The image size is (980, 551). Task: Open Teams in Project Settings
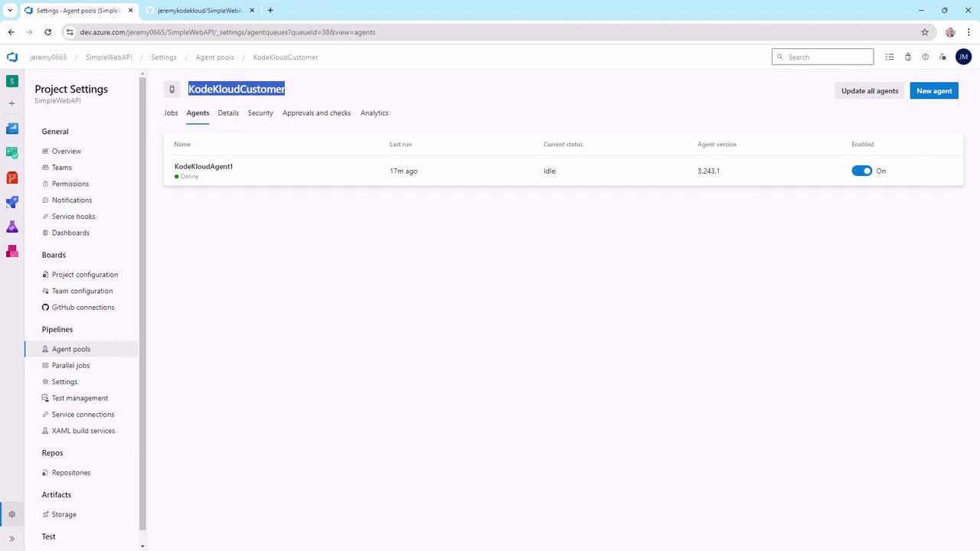pyautogui.click(x=62, y=168)
